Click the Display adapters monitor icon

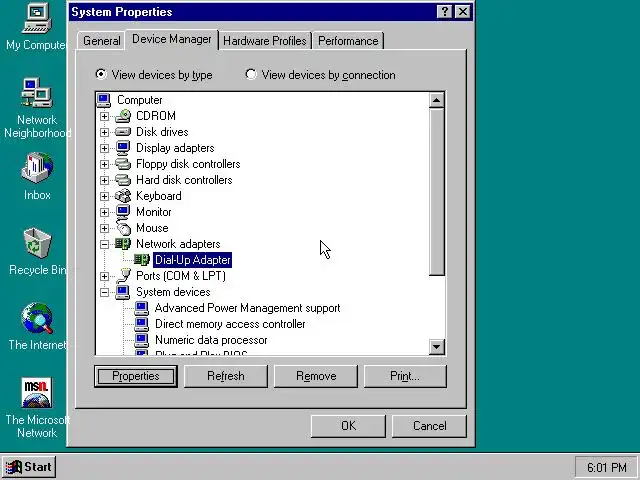[123, 148]
